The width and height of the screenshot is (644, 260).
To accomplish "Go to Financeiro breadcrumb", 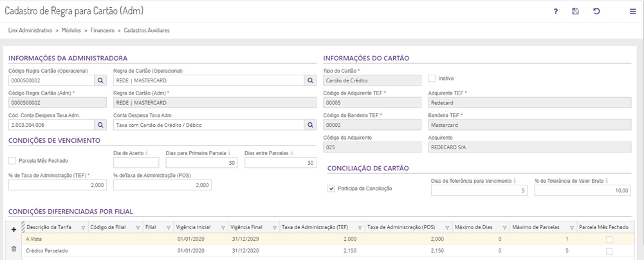I will (102, 30).
